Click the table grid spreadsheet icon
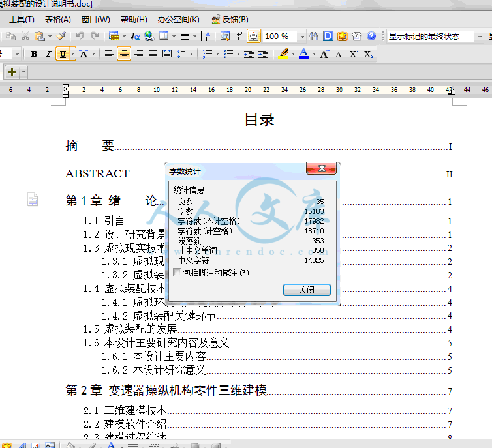The width and height of the screenshot is (492, 448). (164, 36)
